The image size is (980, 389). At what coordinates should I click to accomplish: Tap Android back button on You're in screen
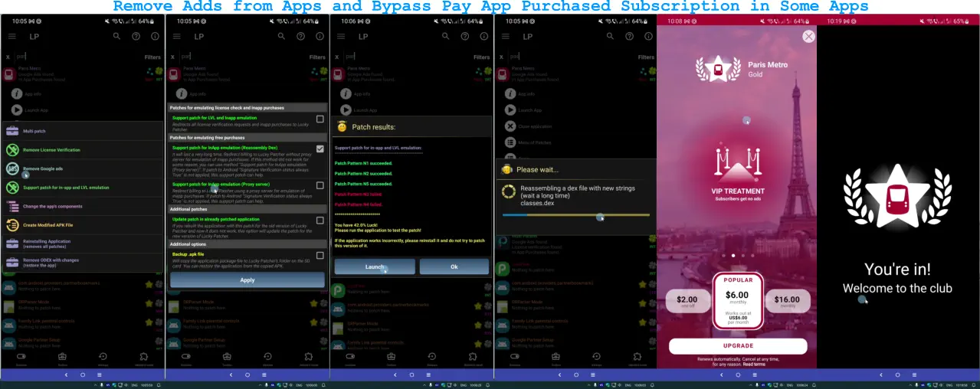(882, 375)
